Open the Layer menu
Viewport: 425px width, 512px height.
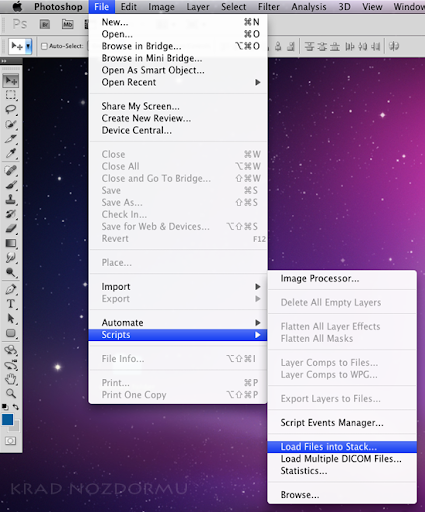tap(198, 7)
